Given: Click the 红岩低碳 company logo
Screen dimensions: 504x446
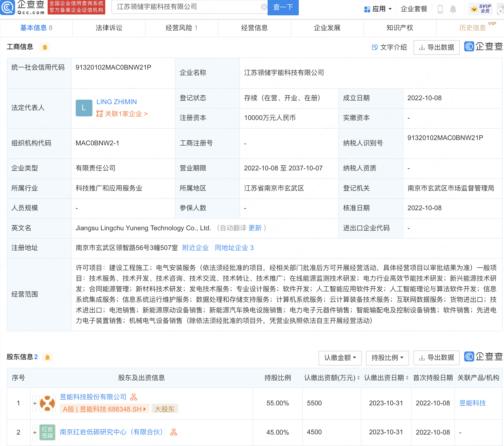Looking at the screenshot, I should [47, 432].
